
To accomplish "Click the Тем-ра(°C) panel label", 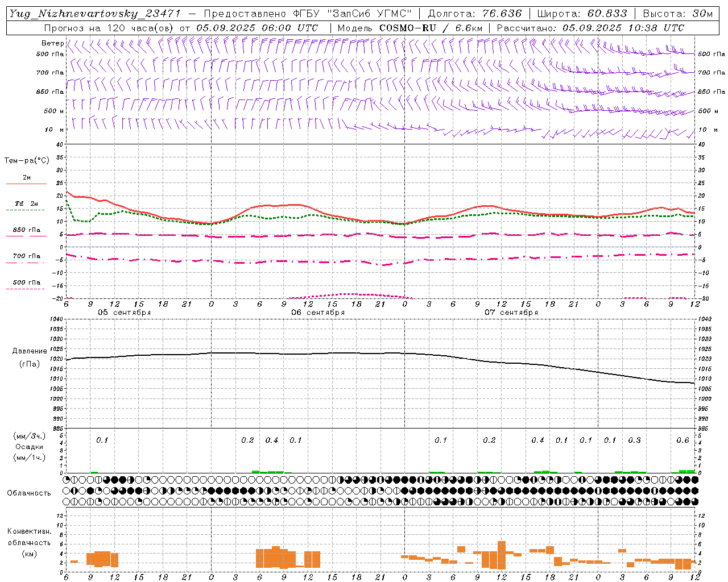I will click(27, 161).
